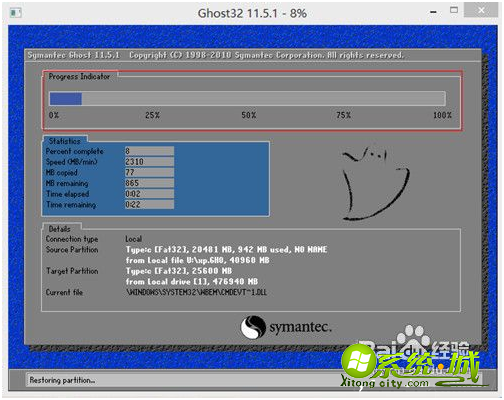Click the 'Connection type' label

72,239
